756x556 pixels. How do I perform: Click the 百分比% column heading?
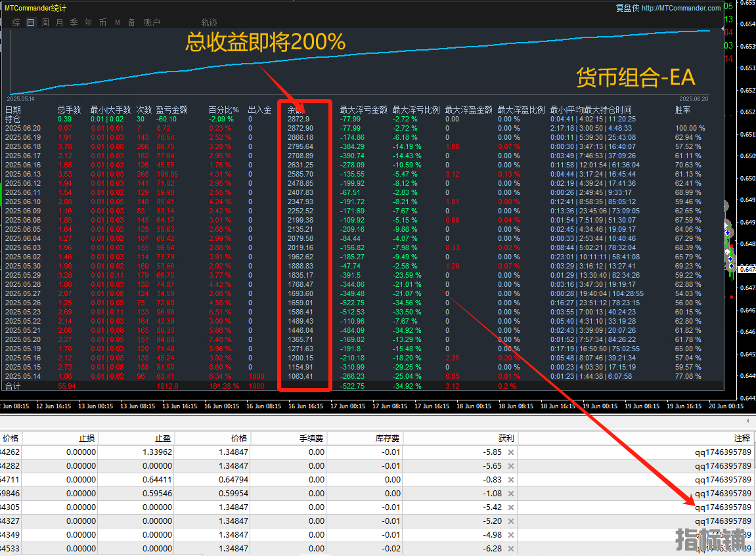click(x=224, y=110)
